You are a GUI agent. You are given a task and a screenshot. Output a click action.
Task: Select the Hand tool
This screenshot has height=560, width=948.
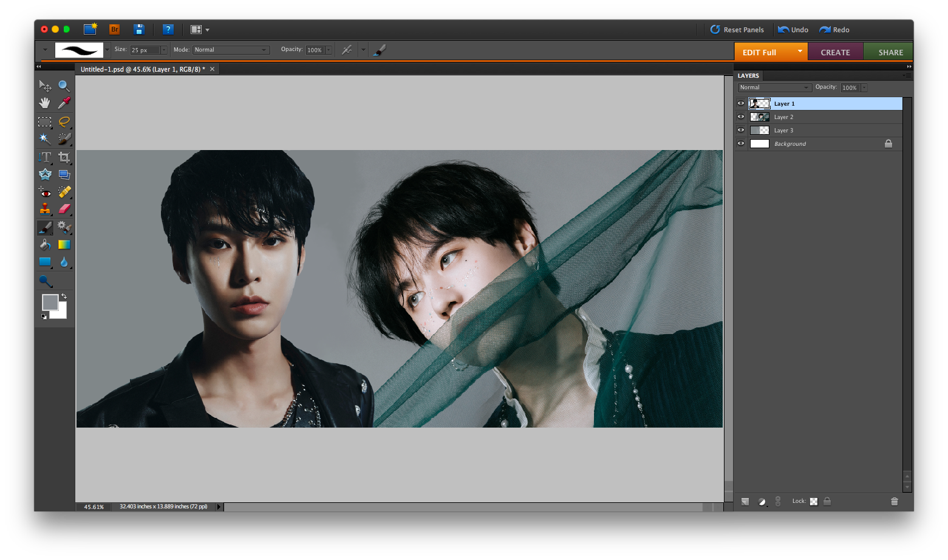coord(45,103)
